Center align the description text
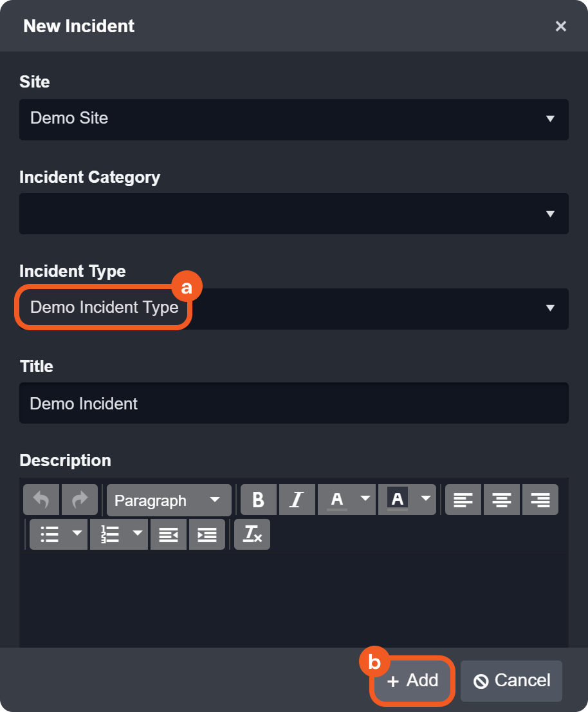 (x=502, y=500)
